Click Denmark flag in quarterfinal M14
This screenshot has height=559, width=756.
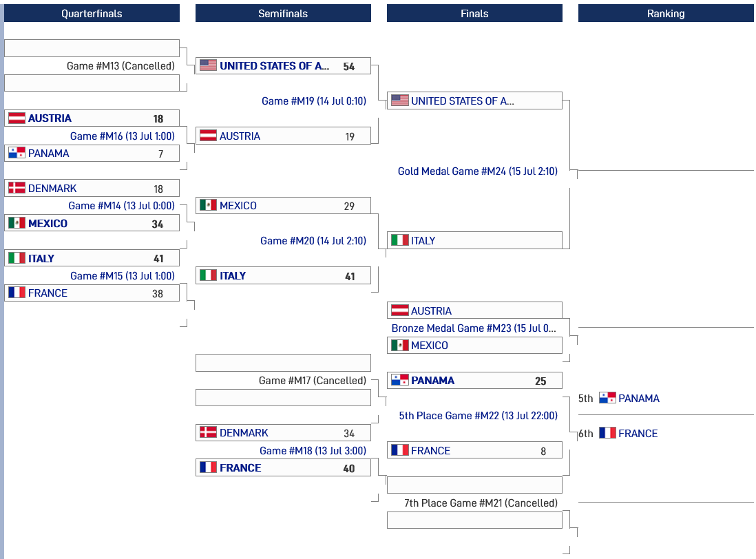17,188
